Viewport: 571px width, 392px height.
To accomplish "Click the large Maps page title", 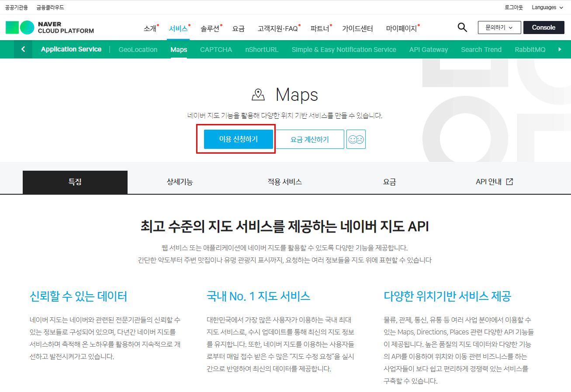I will coord(297,95).
